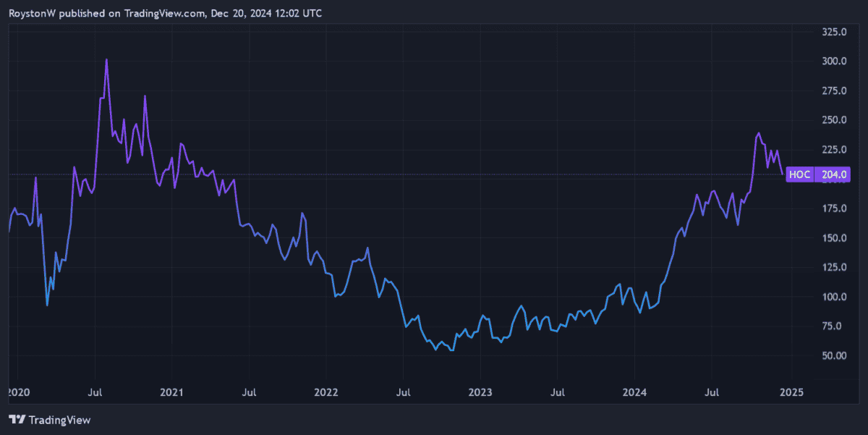Select the 150.0 price axis label

pos(834,238)
